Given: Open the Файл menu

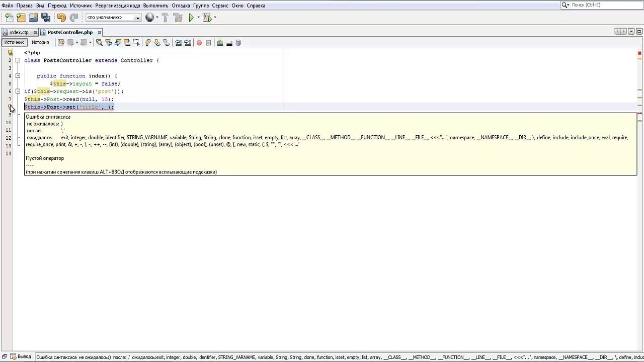Looking at the screenshot, I should click(x=8, y=6).
